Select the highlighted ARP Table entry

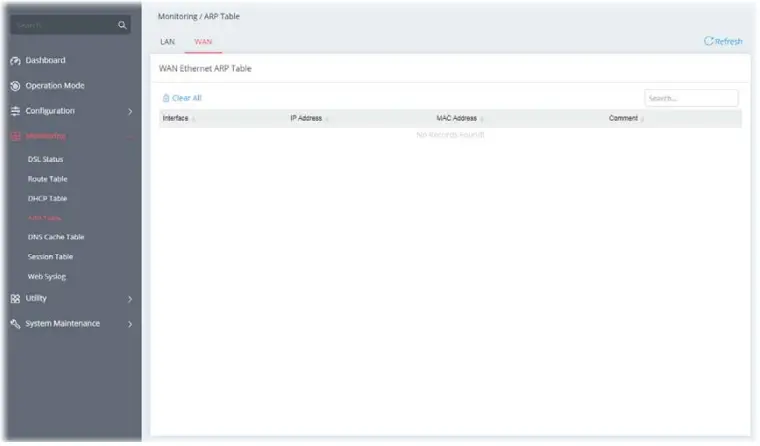click(x=44, y=218)
